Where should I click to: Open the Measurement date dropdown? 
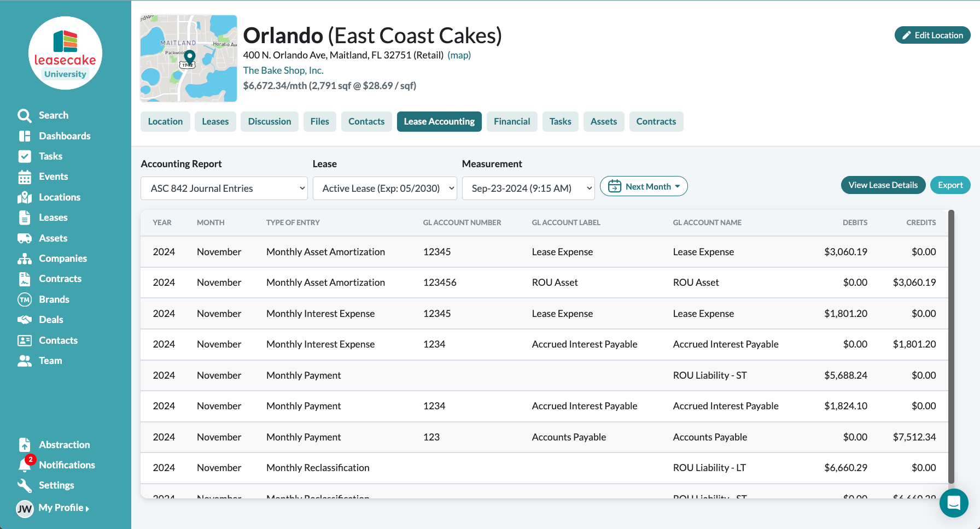click(x=528, y=189)
